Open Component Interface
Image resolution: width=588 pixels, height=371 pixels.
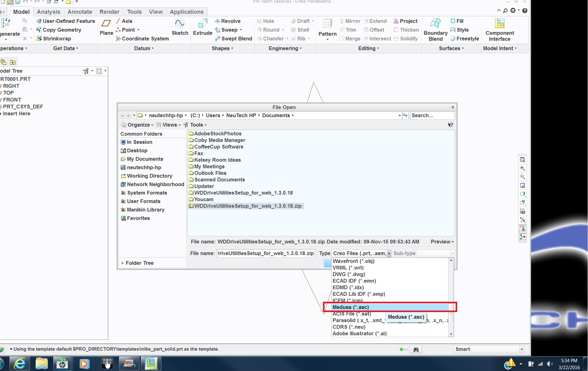(500, 30)
